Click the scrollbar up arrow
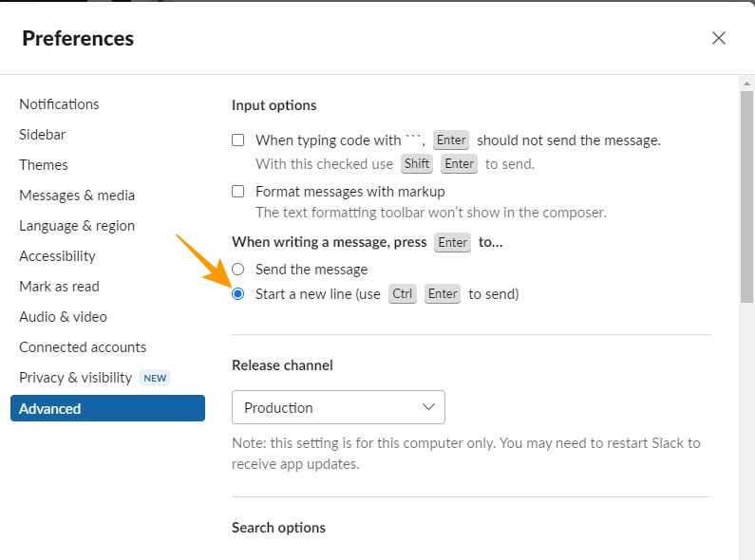This screenshot has height=560, width=755. pyautogui.click(x=746, y=84)
